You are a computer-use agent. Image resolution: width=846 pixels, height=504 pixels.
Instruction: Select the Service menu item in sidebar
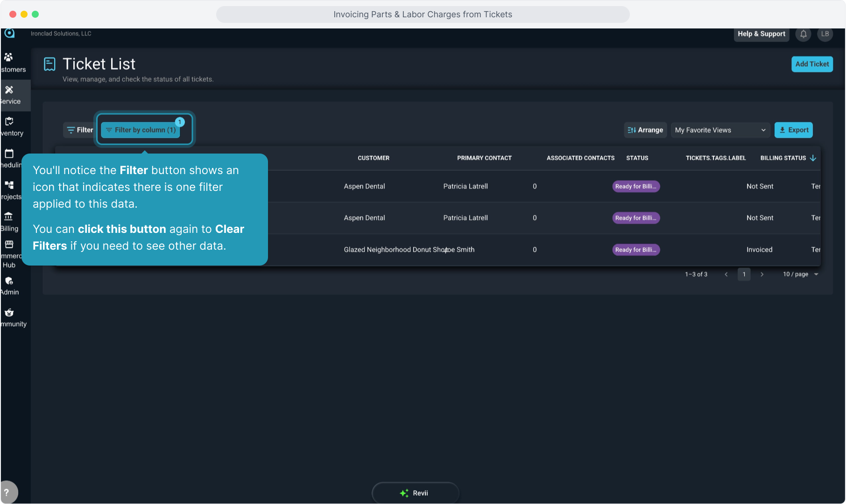[x=11, y=95]
